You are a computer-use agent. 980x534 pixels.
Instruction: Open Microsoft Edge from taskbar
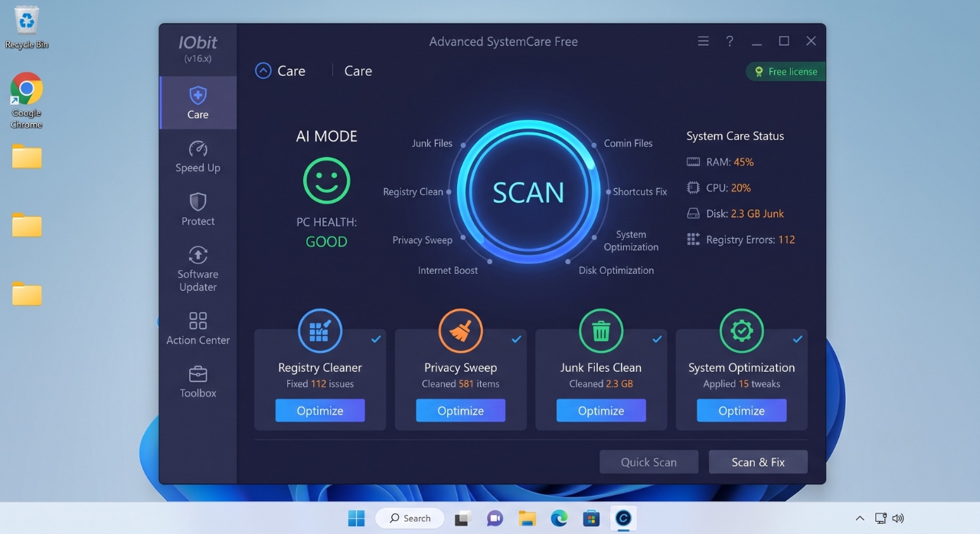(559, 518)
